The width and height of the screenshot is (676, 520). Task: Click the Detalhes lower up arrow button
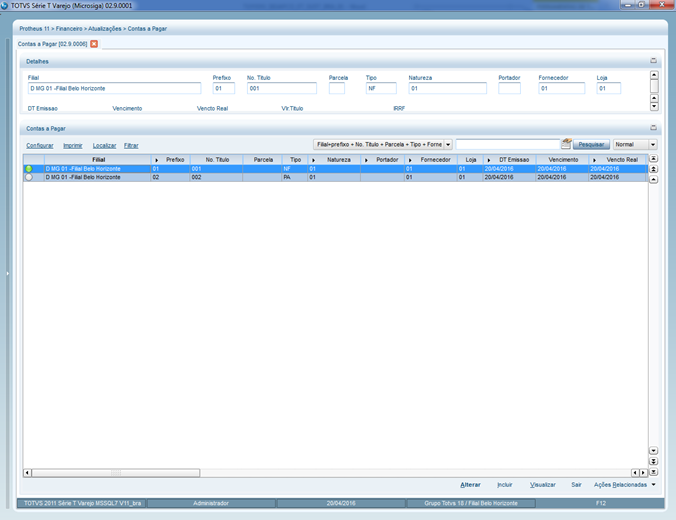point(654,99)
